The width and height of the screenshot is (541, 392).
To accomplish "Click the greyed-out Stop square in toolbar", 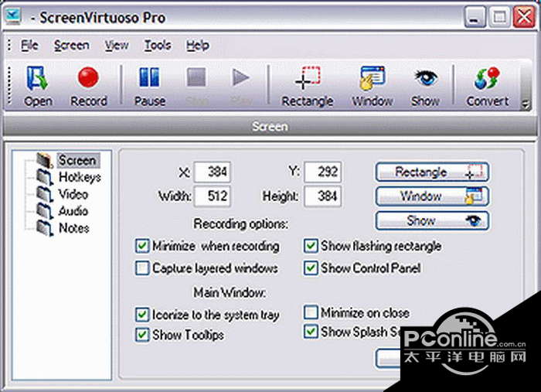I will coord(196,87).
